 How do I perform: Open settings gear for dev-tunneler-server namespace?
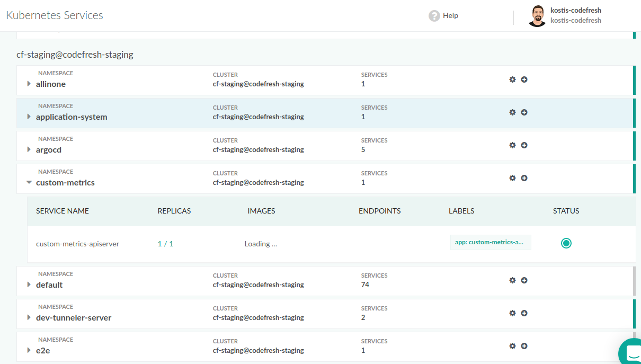tap(512, 313)
